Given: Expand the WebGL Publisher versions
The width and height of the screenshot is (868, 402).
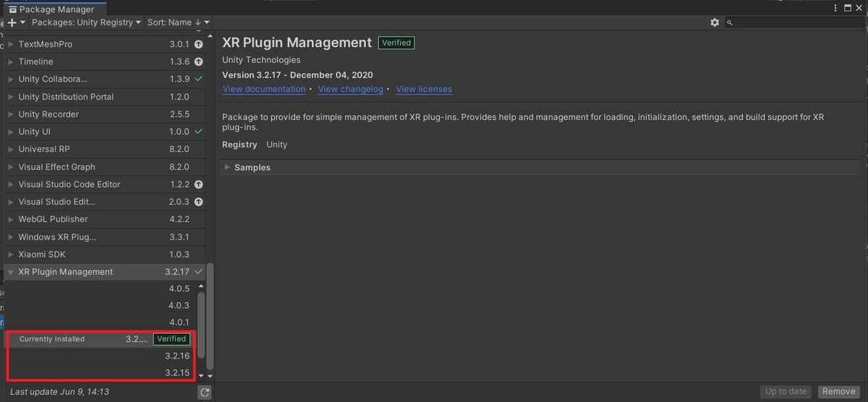Looking at the screenshot, I should (x=11, y=219).
